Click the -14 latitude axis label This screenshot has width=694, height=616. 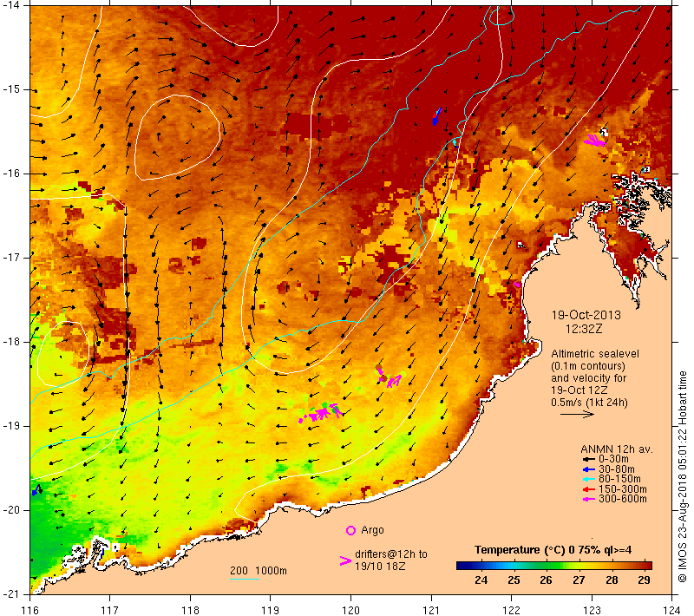11,5
